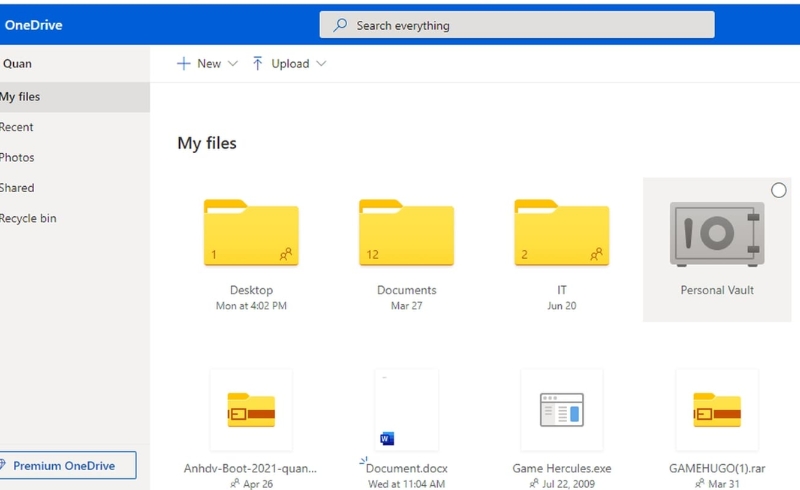The image size is (800, 490).
Task: Click the Document.docx file name
Action: click(407, 468)
